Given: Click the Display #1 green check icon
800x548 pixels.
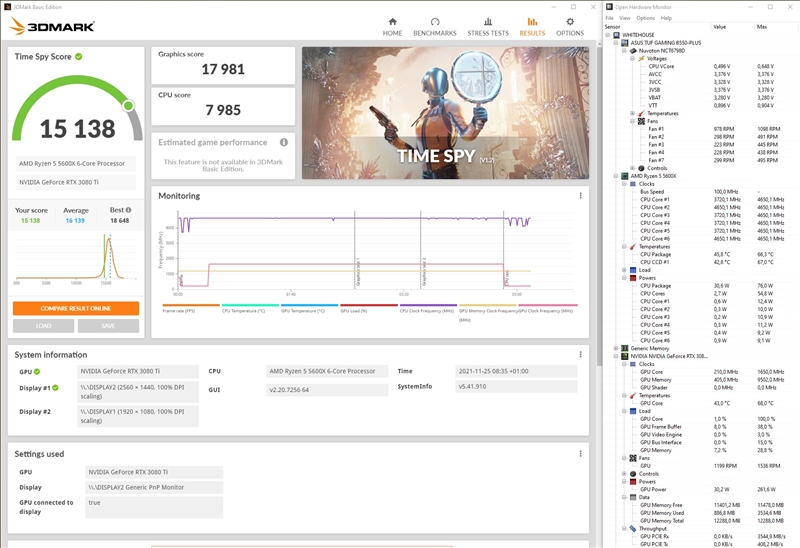Looking at the screenshot, I should coord(55,388).
